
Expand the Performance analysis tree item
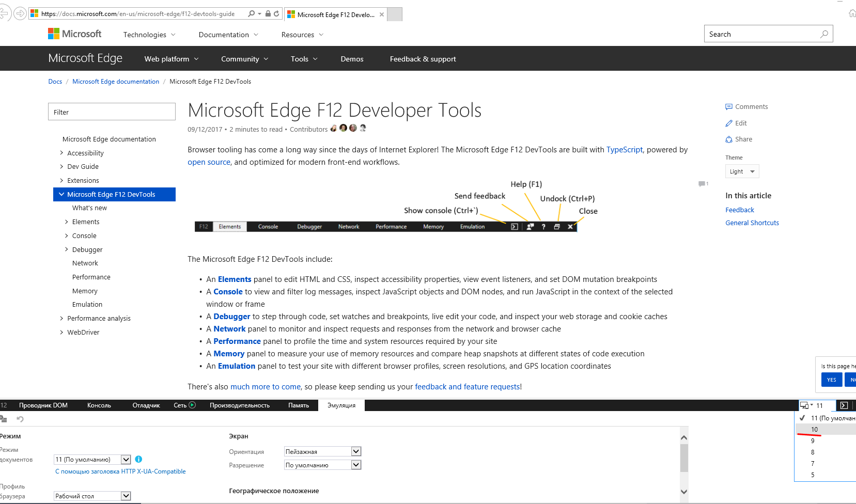(61, 318)
